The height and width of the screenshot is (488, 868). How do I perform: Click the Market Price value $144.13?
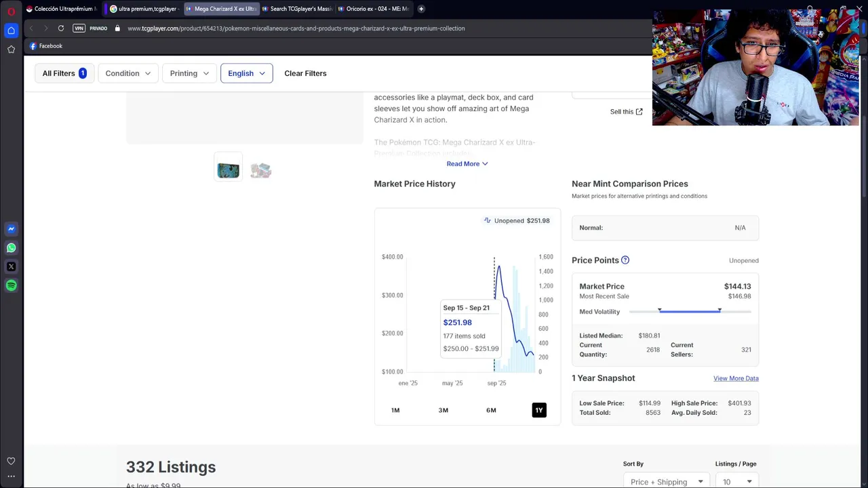pos(737,287)
